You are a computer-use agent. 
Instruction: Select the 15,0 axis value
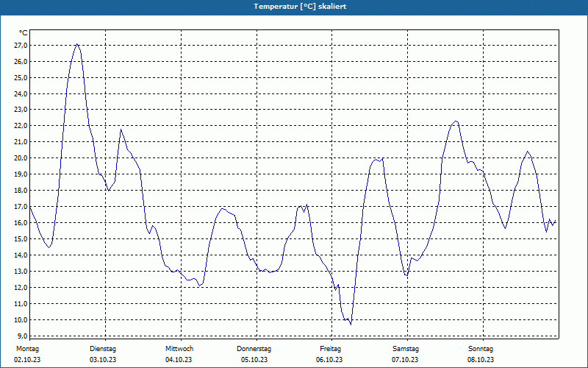21,238
